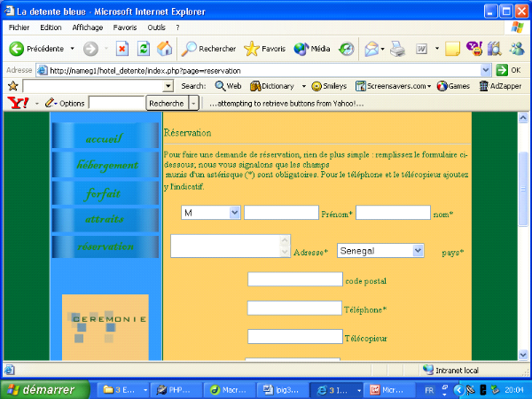Open the Messenger people icon
The image size is (532, 399).
(517, 49)
